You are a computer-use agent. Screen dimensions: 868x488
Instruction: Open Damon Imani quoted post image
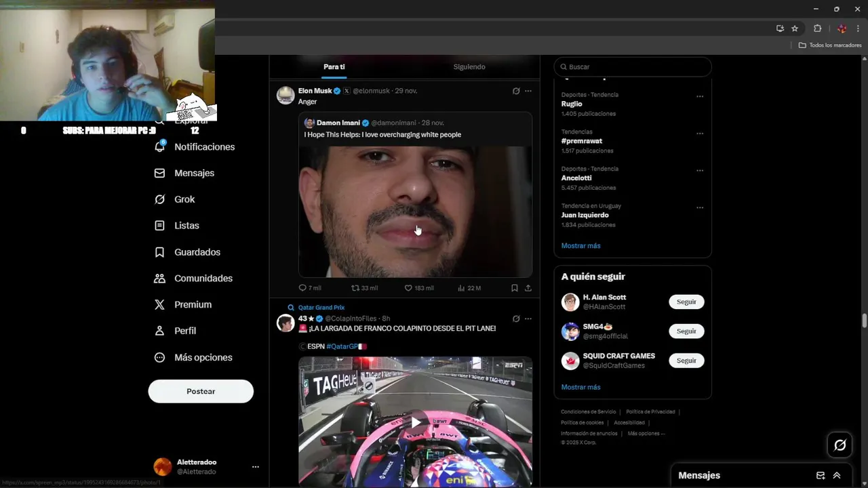pos(416,211)
